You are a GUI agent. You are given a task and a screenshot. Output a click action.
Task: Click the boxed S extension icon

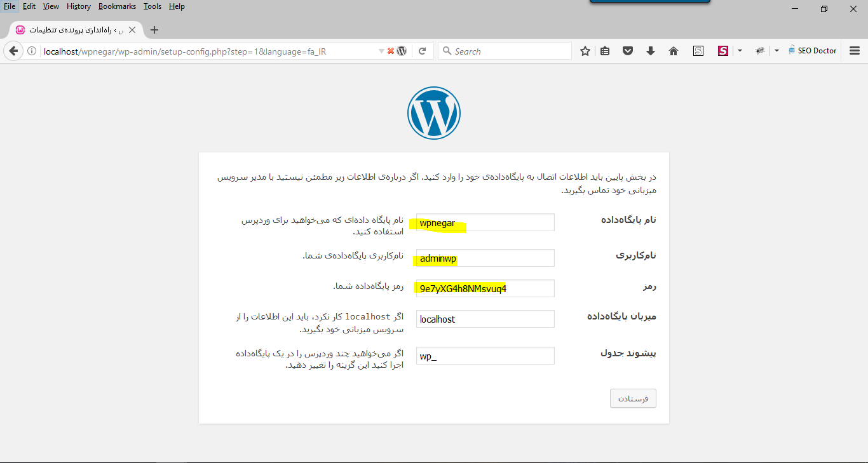coord(698,51)
